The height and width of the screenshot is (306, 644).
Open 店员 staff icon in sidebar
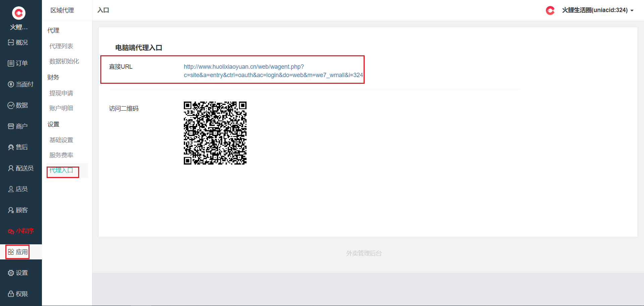click(x=11, y=189)
